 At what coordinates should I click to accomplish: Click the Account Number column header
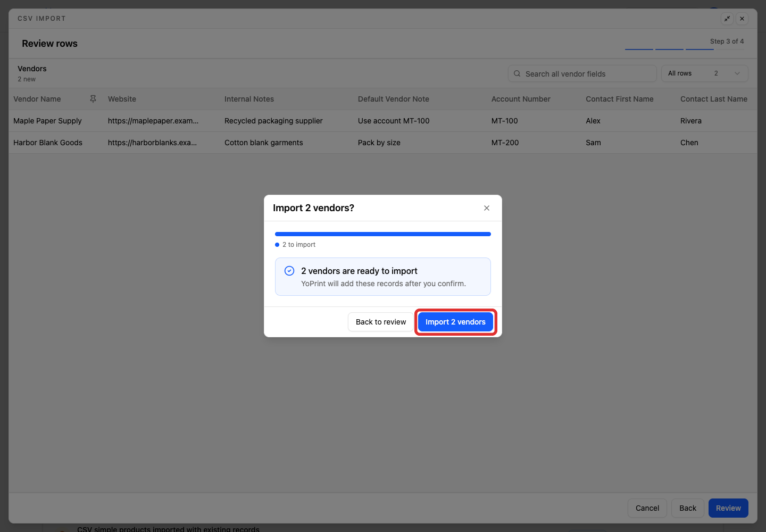point(521,99)
